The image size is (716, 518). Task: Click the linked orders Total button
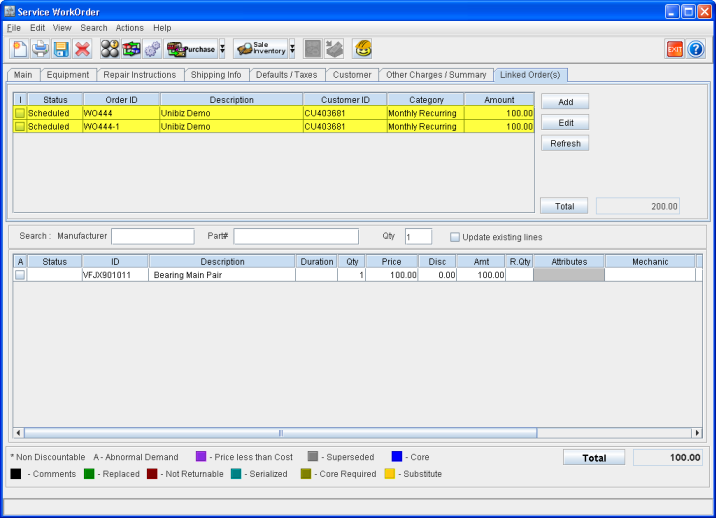pyautogui.click(x=564, y=206)
